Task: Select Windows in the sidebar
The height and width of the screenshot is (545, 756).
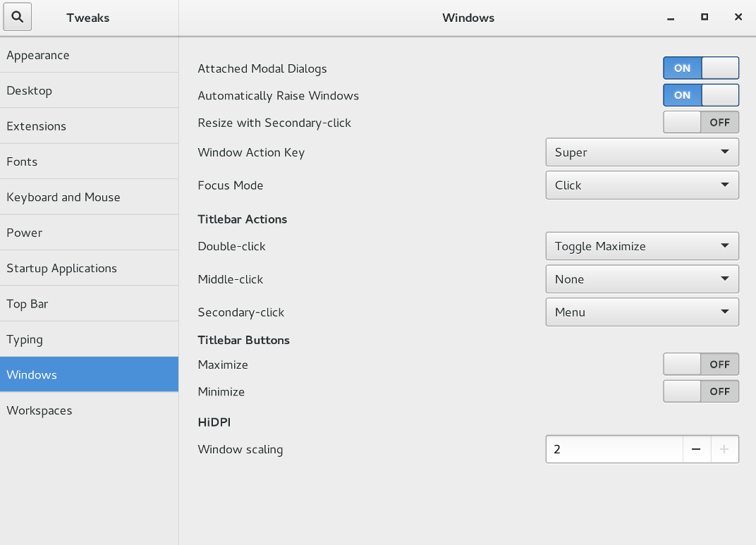Action: click(x=89, y=374)
